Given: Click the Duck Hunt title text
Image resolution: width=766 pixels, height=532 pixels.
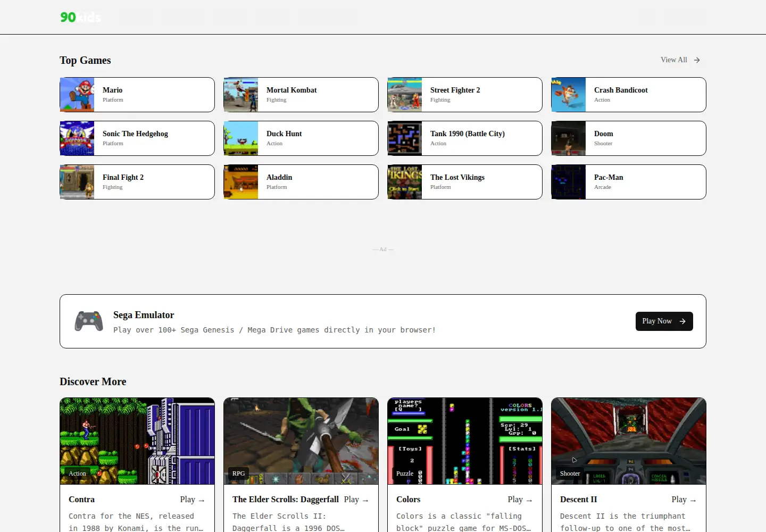Looking at the screenshot, I should click(284, 134).
